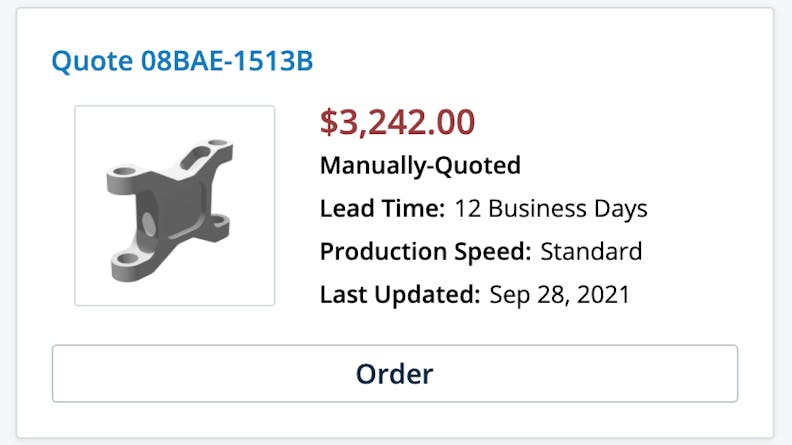
Task: Select the Manually-Quoted label
Action: coord(420,166)
